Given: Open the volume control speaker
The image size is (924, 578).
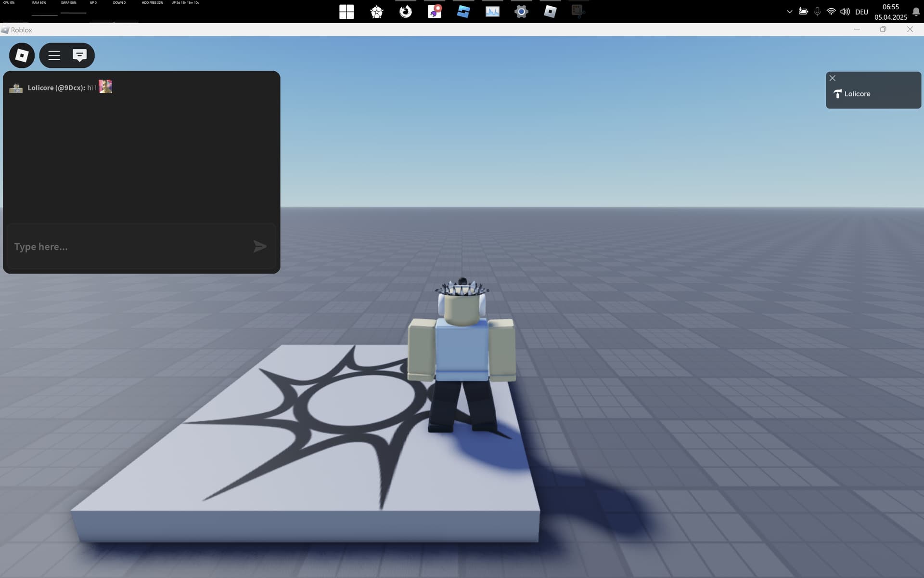Looking at the screenshot, I should point(845,11).
